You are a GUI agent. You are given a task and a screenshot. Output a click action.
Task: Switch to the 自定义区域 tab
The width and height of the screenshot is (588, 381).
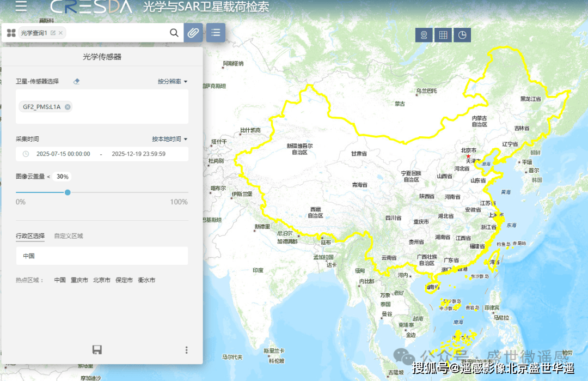tap(69, 236)
